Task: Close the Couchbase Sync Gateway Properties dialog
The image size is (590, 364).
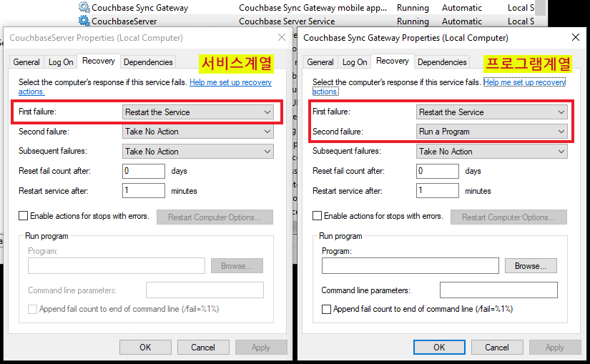Action: 575,37
